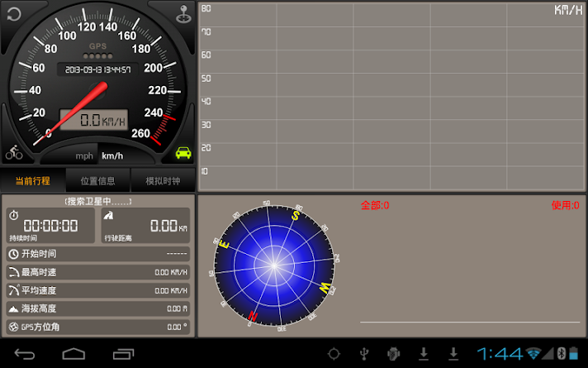Tap the stopwatch duration timer panel
Screen dimensions: 588x368
(x=50, y=225)
